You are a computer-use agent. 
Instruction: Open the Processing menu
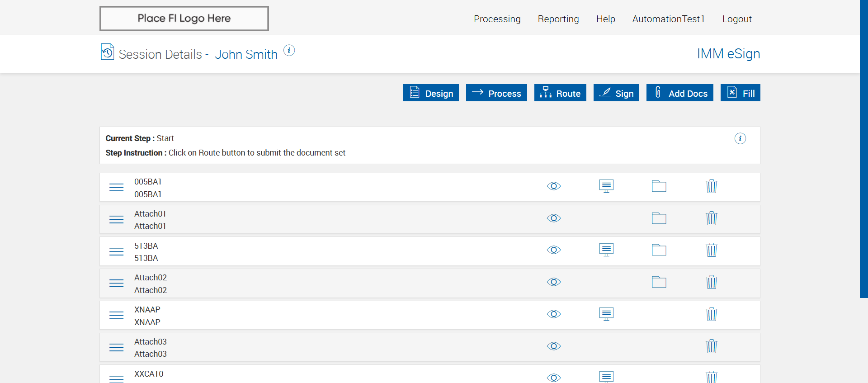(497, 19)
